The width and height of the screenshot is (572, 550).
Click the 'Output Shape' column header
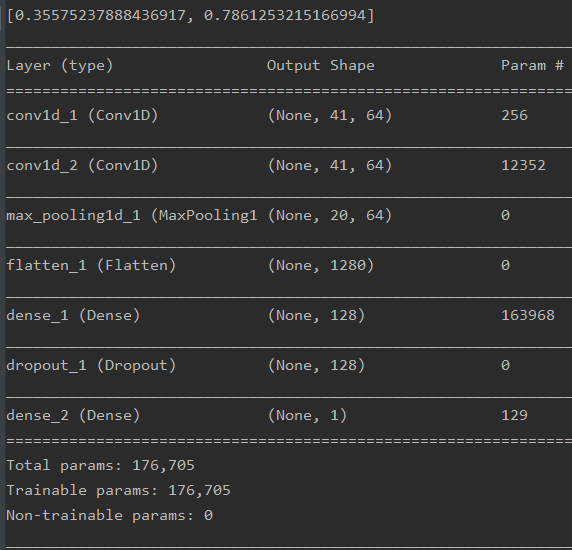pos(321,66)
